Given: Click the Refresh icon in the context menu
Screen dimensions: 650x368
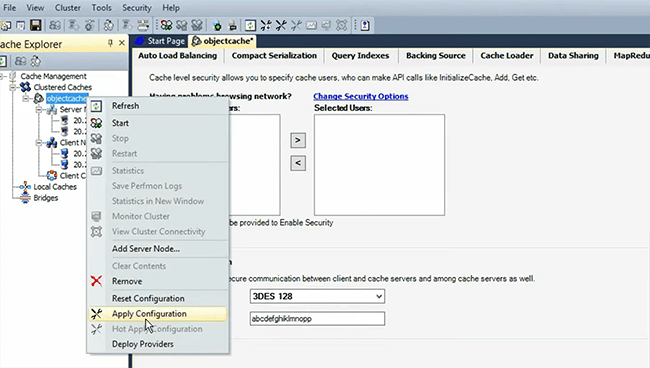Looking at the screenshot, I should 96,106.
